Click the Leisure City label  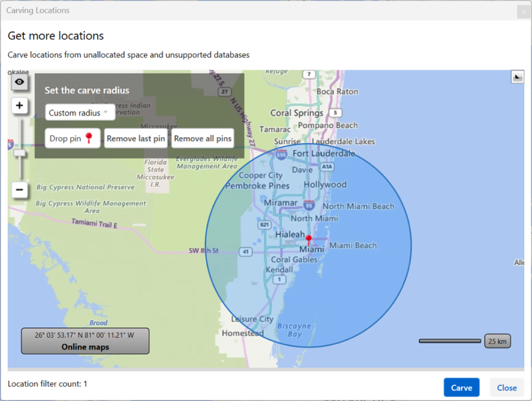(252, 319)
